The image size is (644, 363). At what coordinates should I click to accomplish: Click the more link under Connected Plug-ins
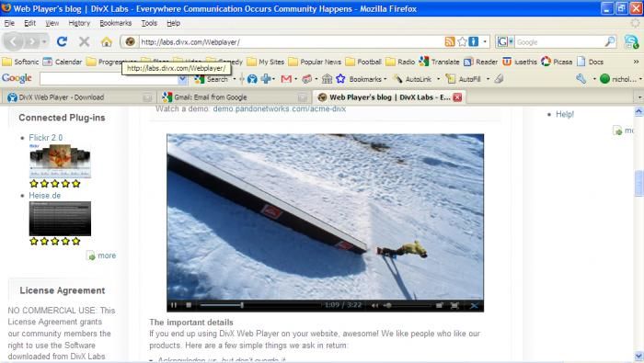(x=107, y=255)
